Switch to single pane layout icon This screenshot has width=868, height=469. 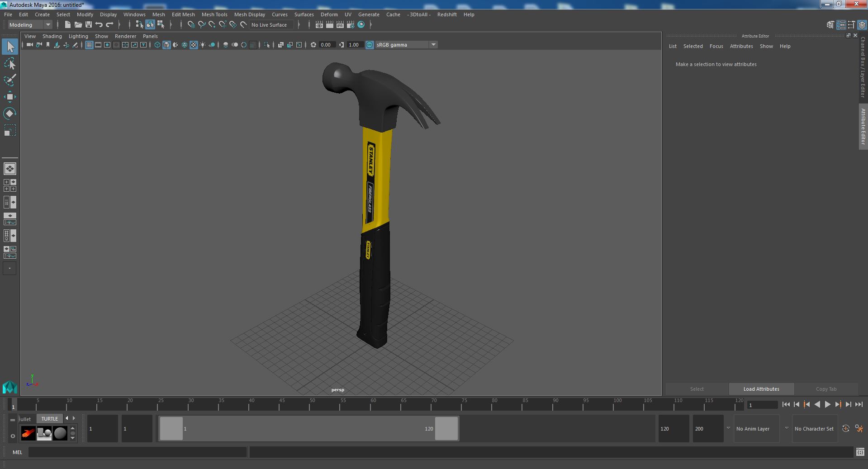click(x=10, y=169)
